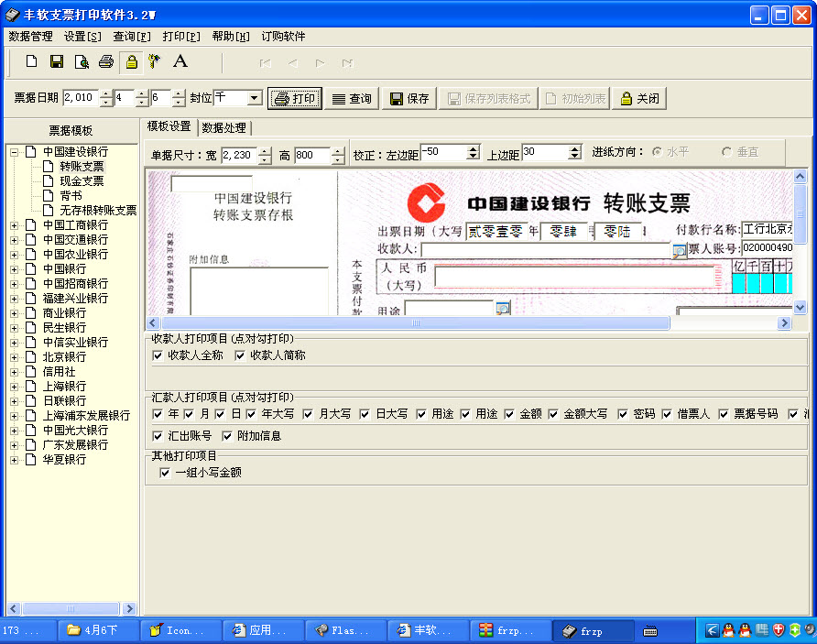Click the 查询 button
The image size is (817, 644).
pyautogui.click(x=351, y=99)
